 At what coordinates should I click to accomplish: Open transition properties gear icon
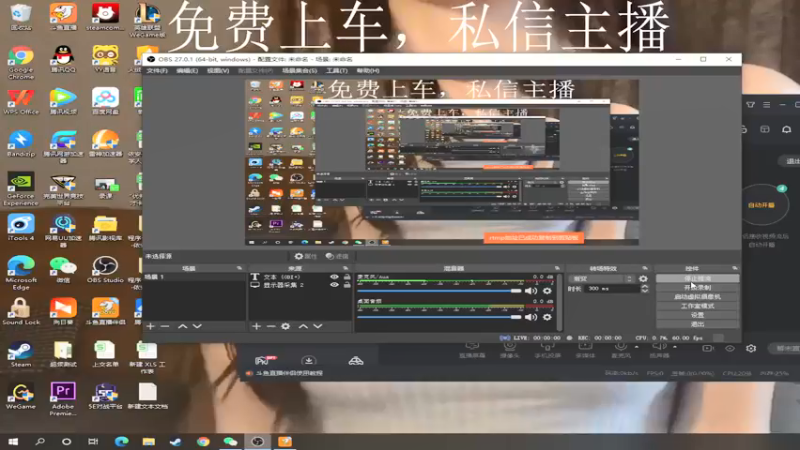(x=643, y=279)
